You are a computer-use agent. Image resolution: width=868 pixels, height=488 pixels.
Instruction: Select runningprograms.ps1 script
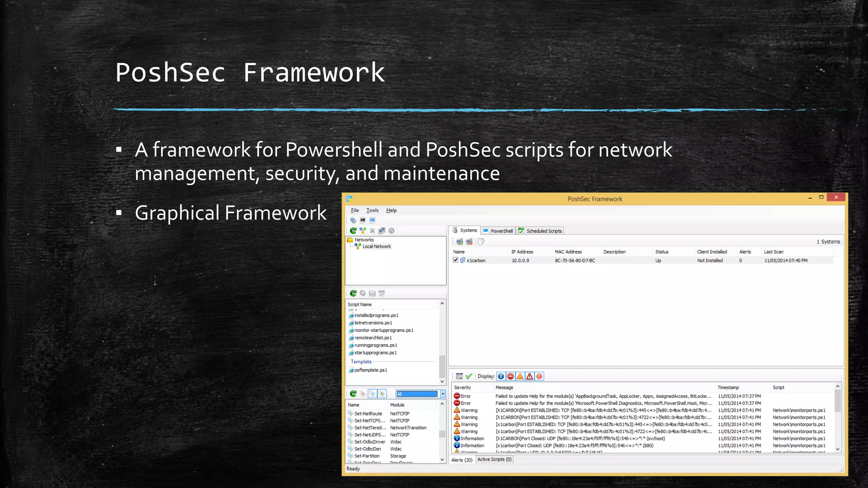(373, 345)
